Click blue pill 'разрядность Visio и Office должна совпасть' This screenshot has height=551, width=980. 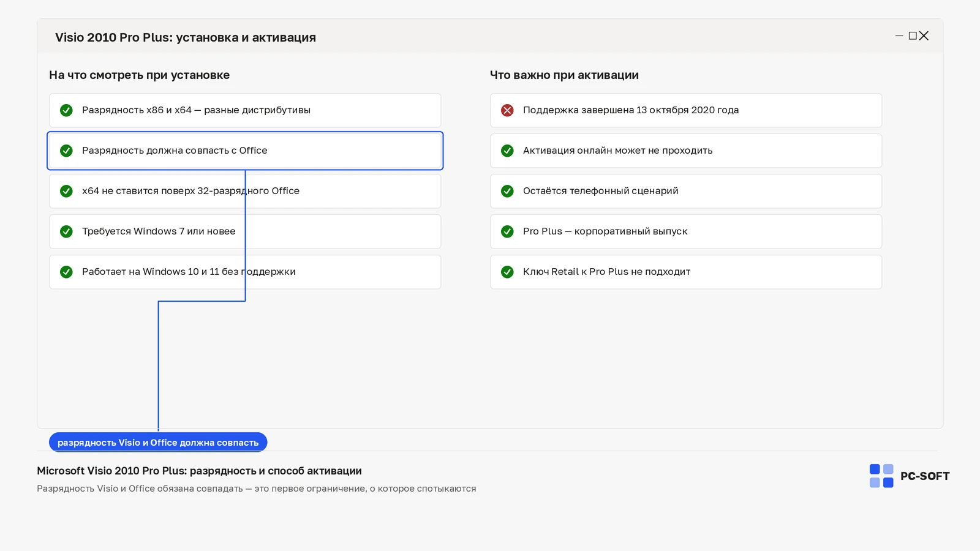158,442
